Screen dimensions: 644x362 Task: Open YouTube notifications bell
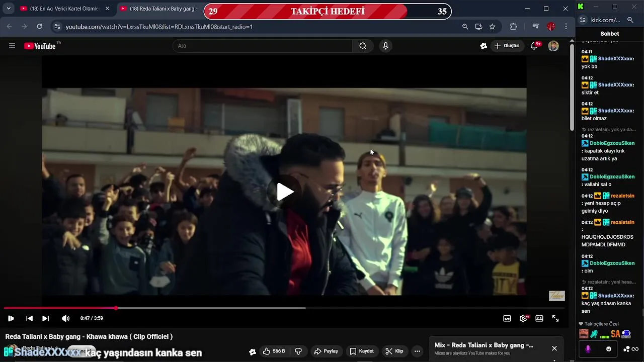(534, 46)
